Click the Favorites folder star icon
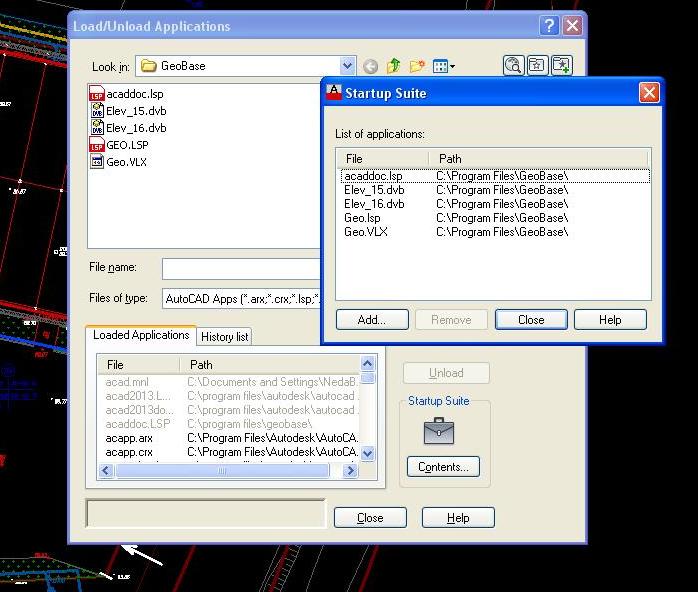 [x=537, y=65]
